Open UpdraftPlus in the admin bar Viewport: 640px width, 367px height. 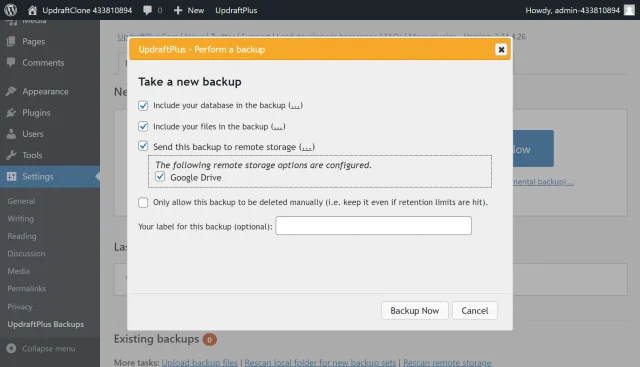(x=236, y=10)
